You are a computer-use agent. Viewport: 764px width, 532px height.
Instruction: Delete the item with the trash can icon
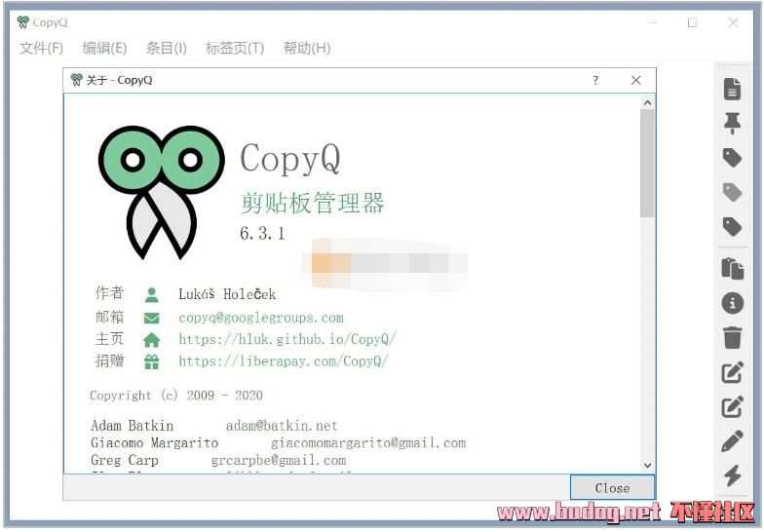tap(732, 338)
